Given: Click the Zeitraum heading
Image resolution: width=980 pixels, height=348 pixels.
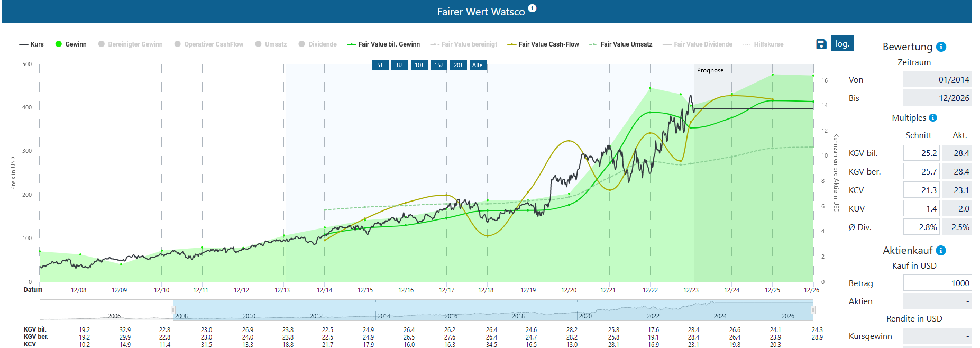Looking at the screenshot, I should point(914,62).
